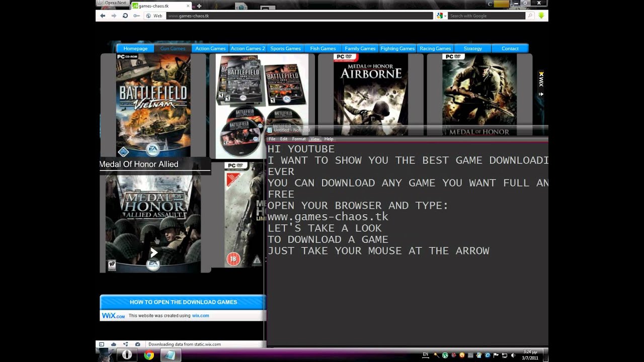The width and height of the screenshot is (644, 362).
Task: Click the Chrome icon in taskbar
Action: point(149,355)
